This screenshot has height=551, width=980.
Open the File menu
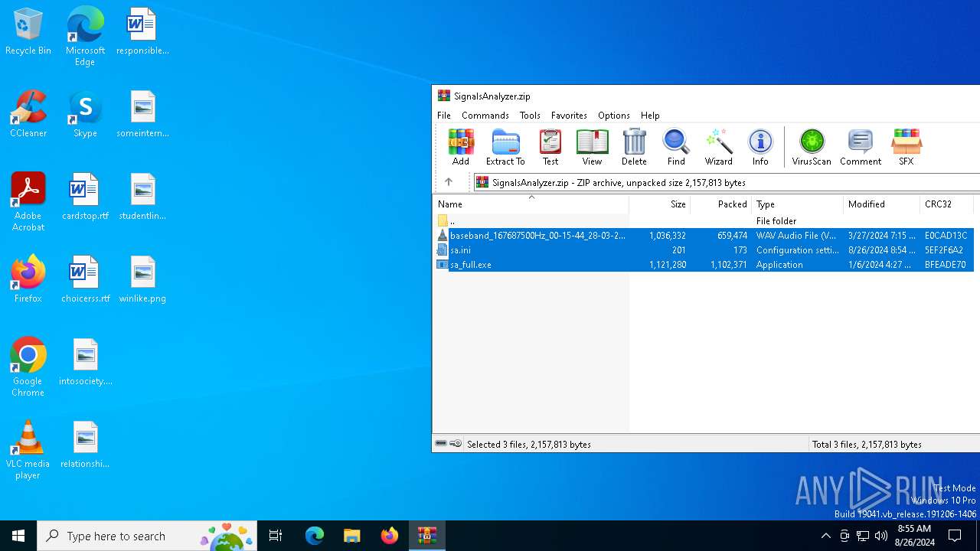coord(444,116)
